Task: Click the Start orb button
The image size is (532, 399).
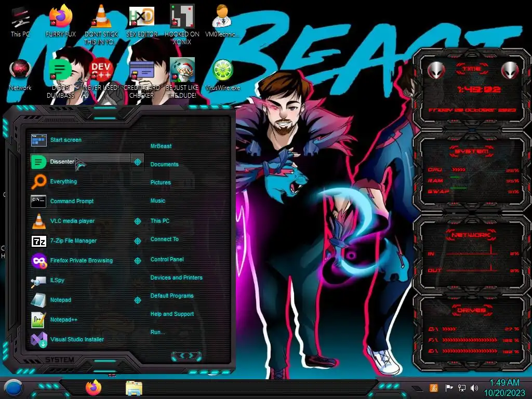Action: (x=13, y=388)
